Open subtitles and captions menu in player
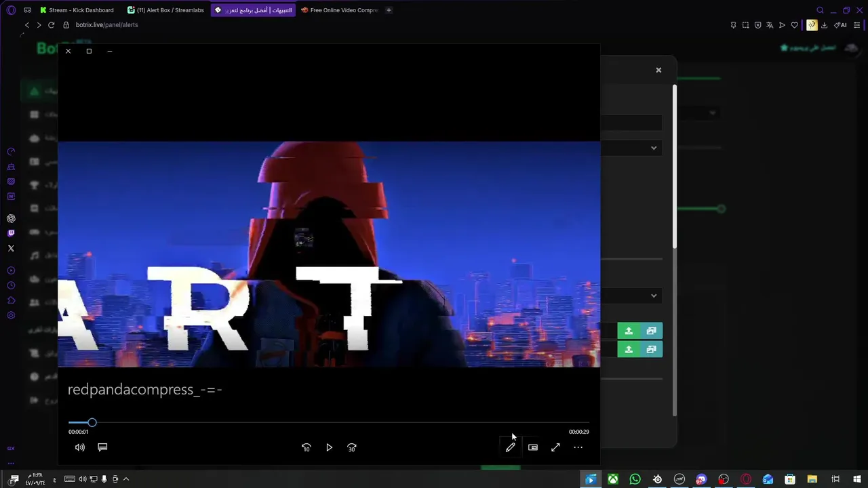Screen dimensions: 868x488 pos(102,447)
